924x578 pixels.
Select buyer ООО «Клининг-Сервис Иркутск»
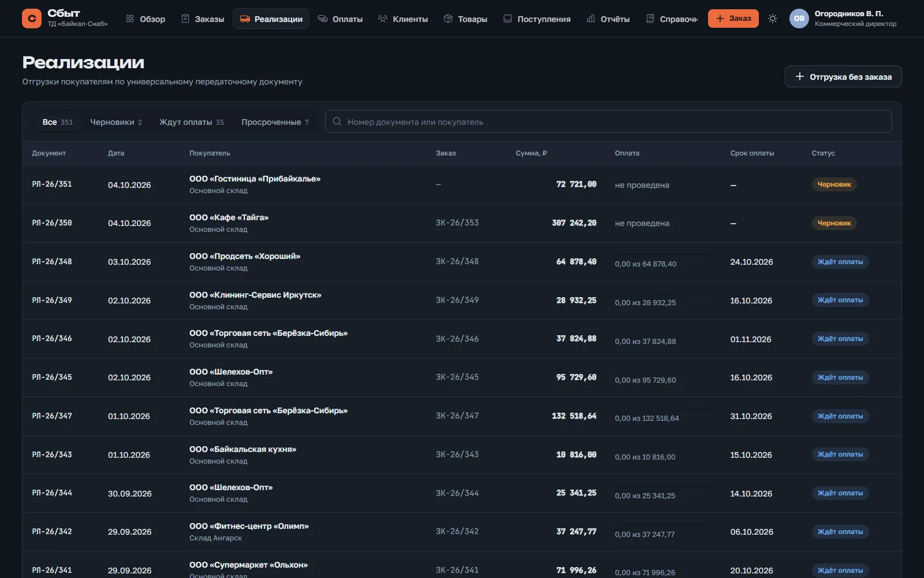tap(255, 295)
